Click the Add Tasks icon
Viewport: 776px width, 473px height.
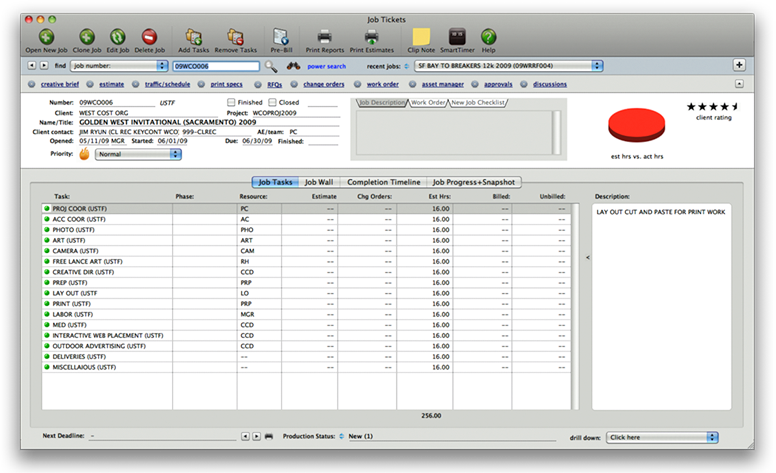(194, 37)
